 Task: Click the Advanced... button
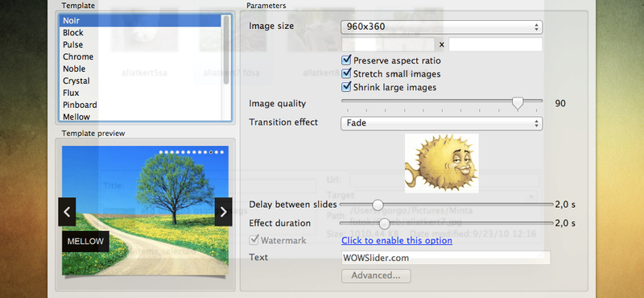[376, 275]
